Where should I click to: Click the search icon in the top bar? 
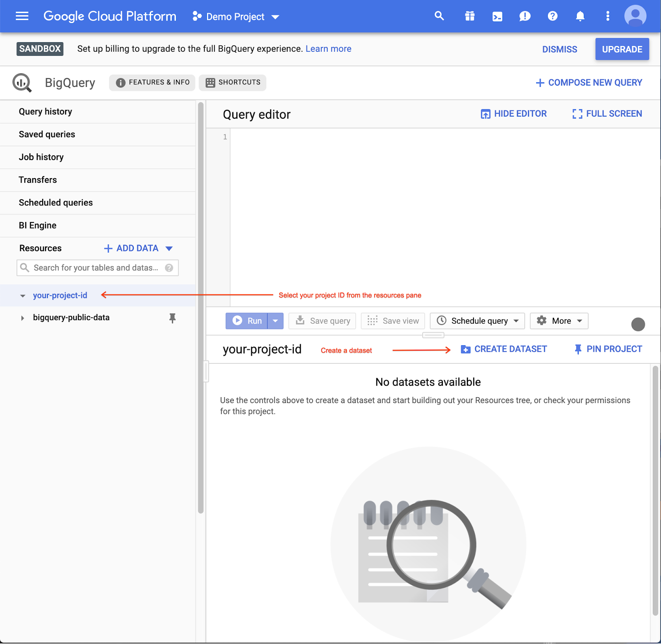pyautogui.click(x=439, y=16)
